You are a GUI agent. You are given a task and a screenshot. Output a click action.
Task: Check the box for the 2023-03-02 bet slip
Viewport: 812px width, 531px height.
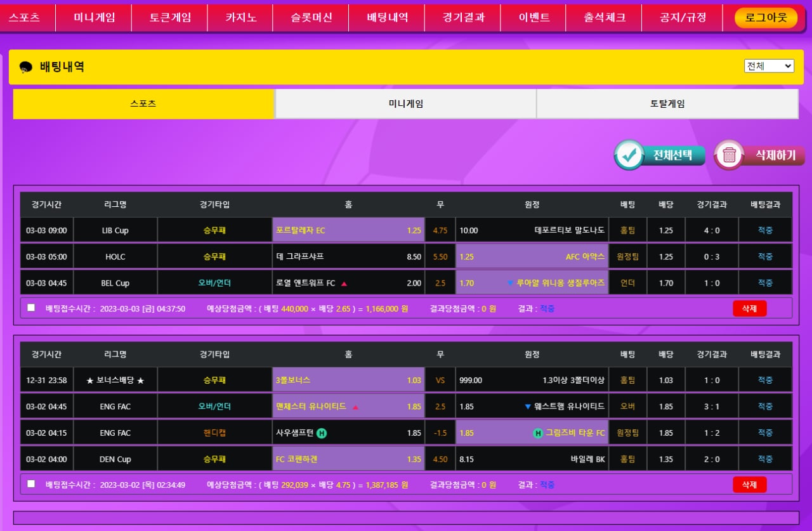31,484
